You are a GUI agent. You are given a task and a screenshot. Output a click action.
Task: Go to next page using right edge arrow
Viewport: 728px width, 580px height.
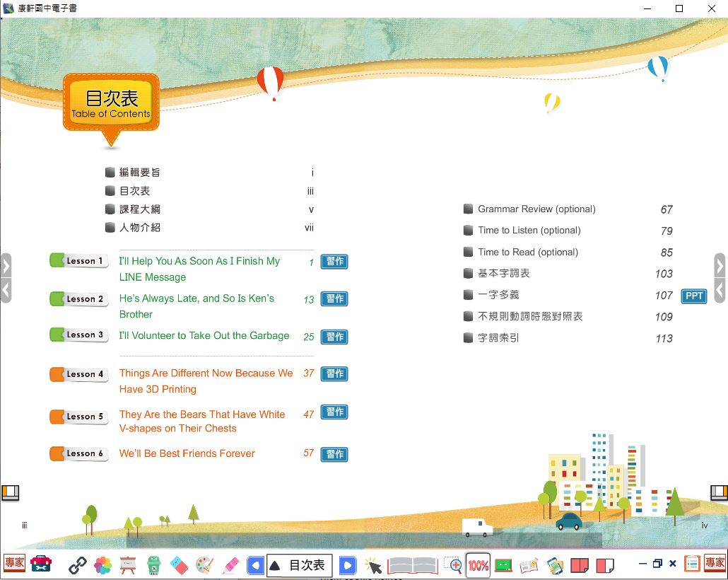pyautogui.click(x=720, y=266)
